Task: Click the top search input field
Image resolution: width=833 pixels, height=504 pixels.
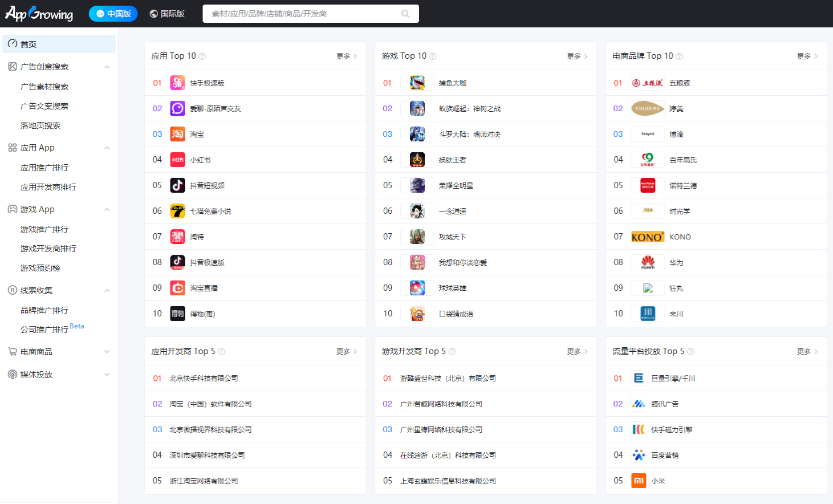Action: [x=302, y=14]
